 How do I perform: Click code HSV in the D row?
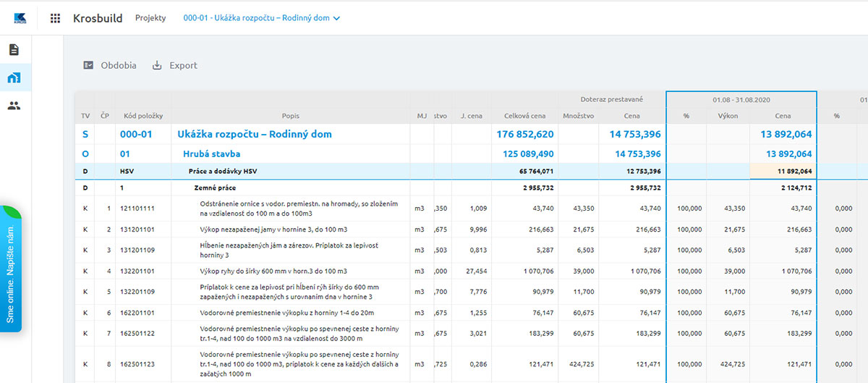[127, 172]
